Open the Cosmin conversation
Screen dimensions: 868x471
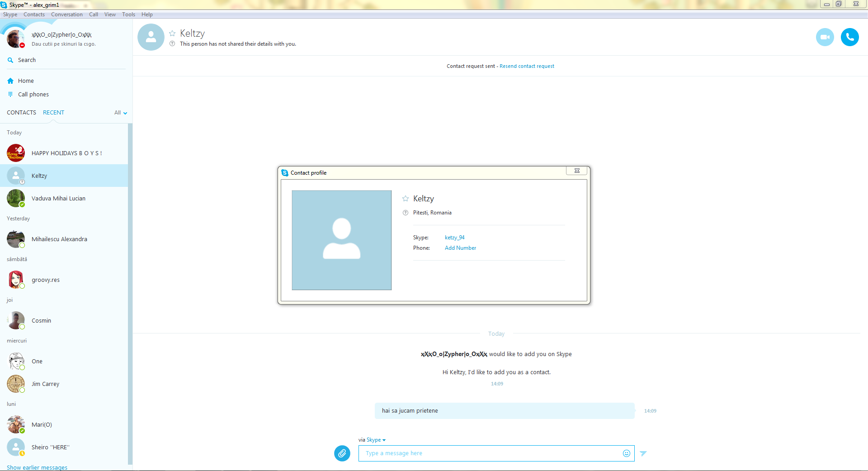[64, 320]
